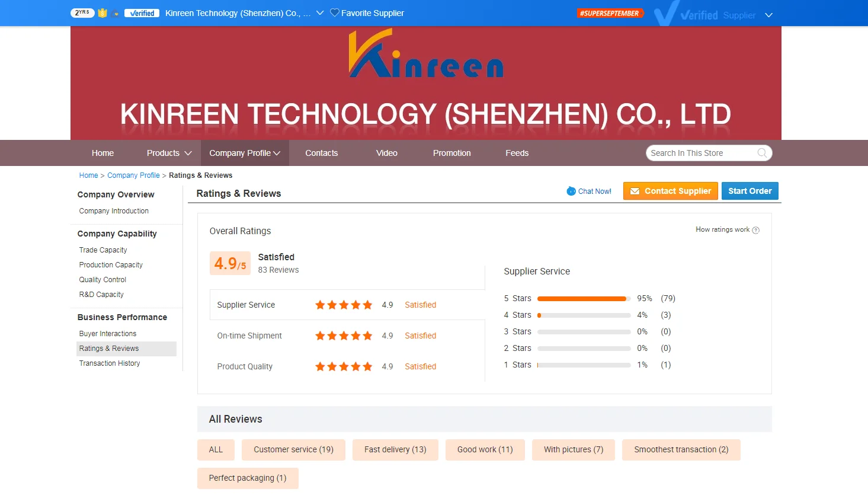Screen dimensions: 868x495
Task: Select the Product Quality rating row label
Action: pos(245,366)
